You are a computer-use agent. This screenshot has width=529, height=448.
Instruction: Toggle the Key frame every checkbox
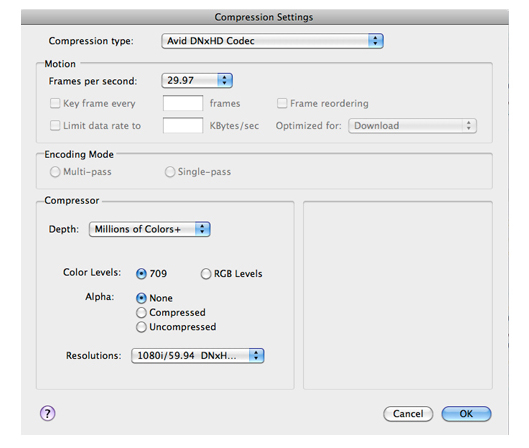point(55,103)
